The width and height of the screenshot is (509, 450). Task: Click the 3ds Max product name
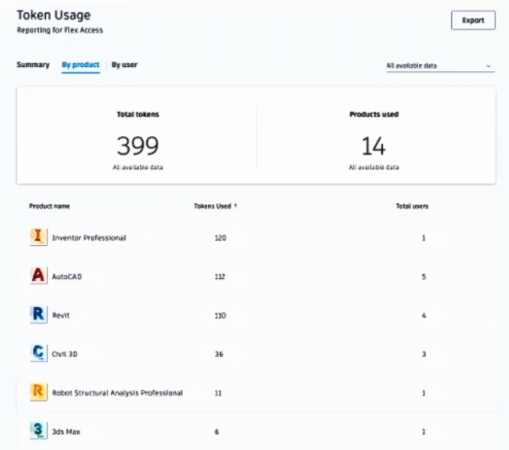(66, 432)
